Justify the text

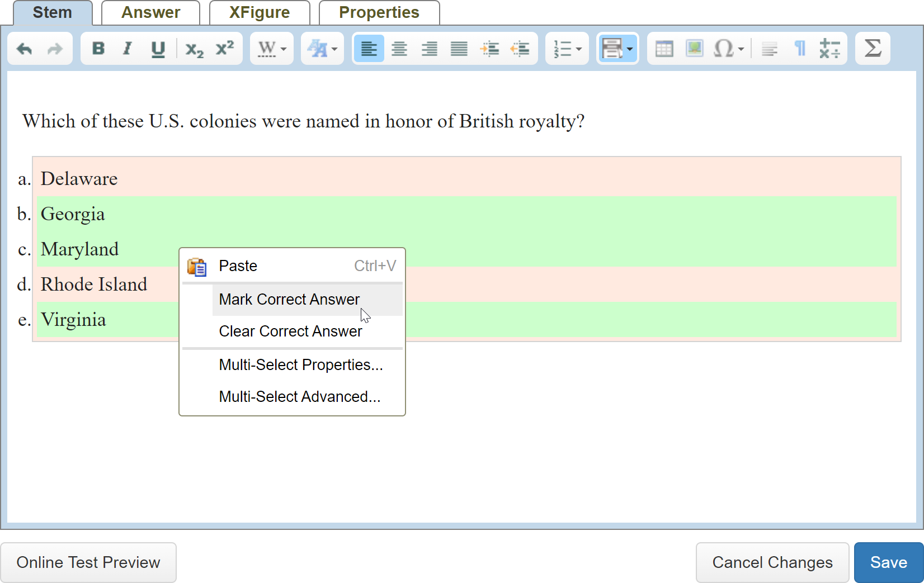pos(459,49)
